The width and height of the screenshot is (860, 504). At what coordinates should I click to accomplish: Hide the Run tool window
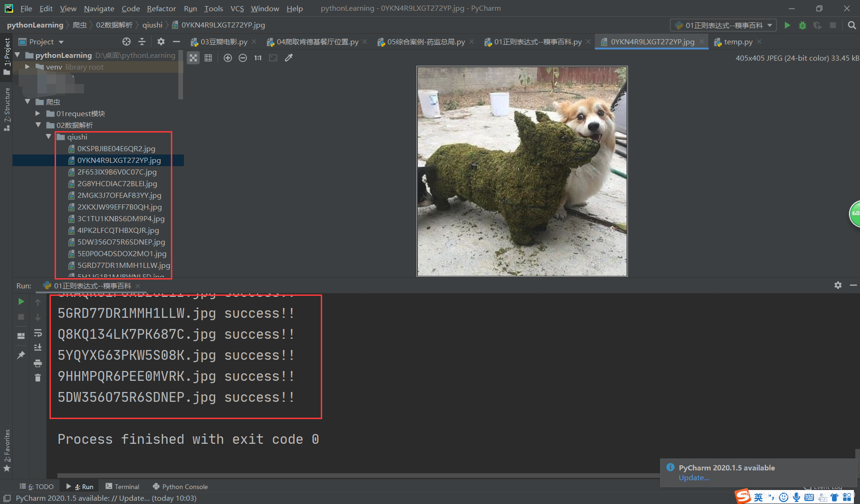853,285
